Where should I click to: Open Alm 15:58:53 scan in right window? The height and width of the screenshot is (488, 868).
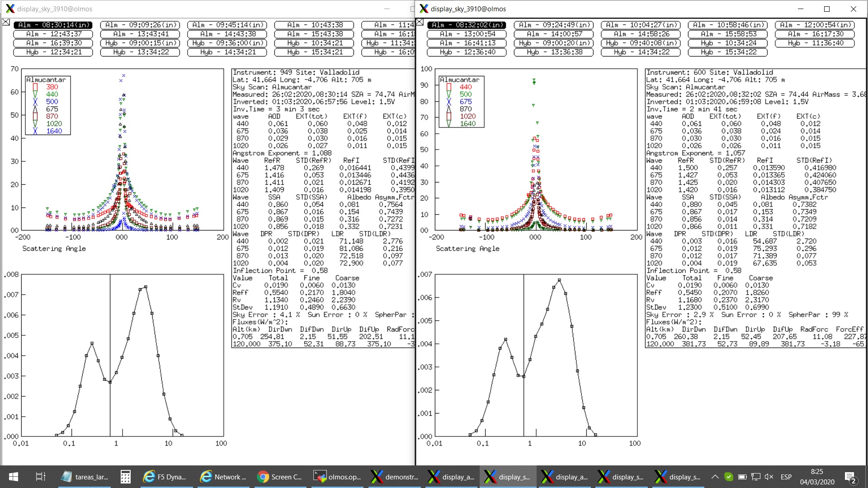(x=728, y=34)
